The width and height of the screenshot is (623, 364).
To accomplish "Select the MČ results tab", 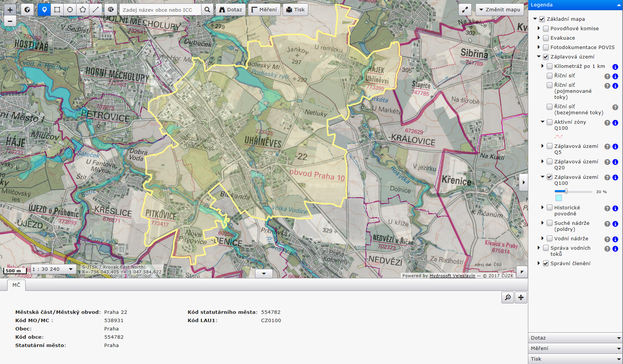I will pyautogui.click(x=16, y=285).
